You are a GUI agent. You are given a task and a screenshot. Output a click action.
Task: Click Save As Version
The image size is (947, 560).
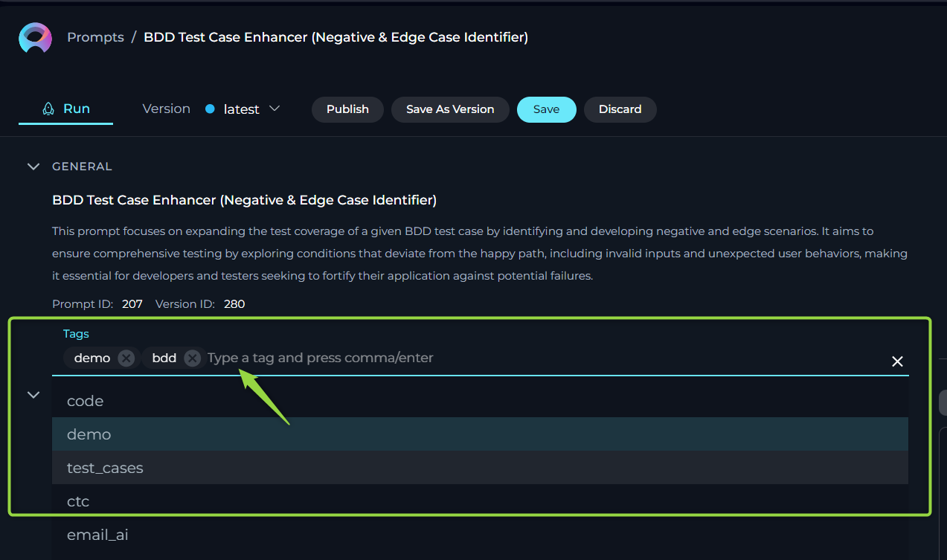point(450,109)
